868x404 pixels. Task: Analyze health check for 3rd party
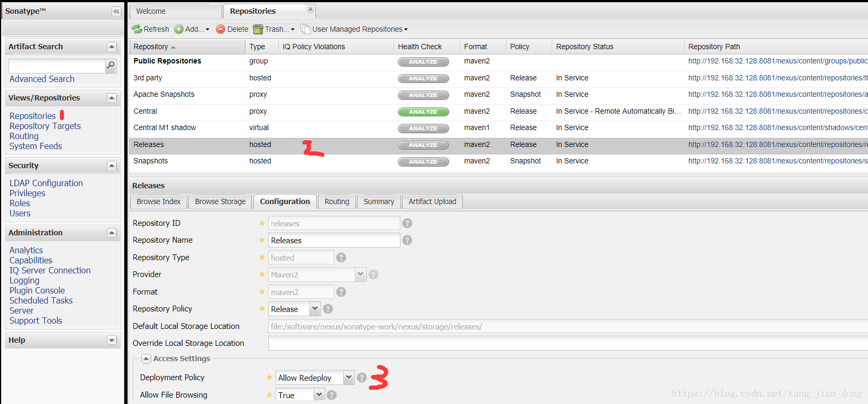(423, 78)
